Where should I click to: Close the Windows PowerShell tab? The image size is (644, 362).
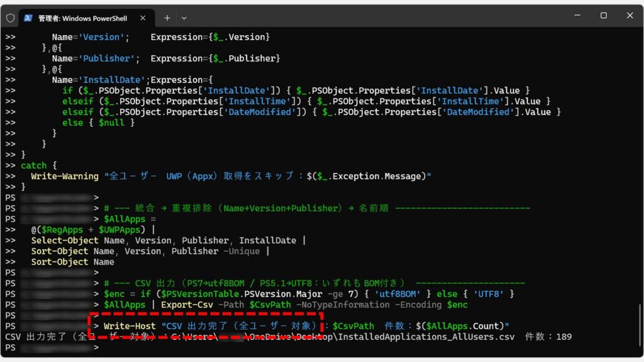[x=142, y=18]
